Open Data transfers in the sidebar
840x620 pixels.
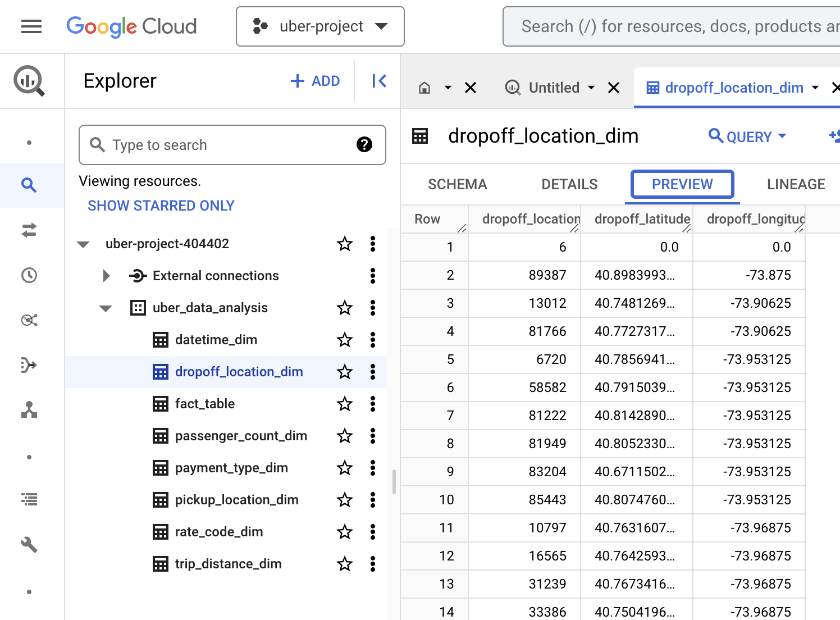click(29, 230)
